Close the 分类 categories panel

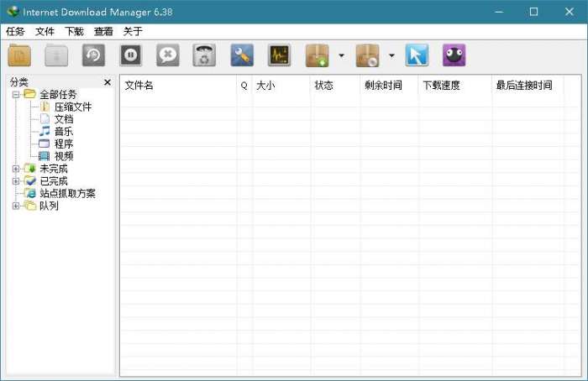click(x=108, y=82)
